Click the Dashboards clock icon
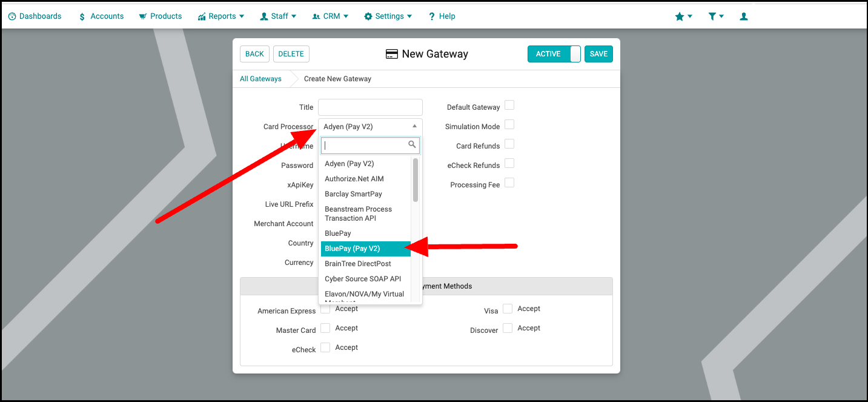The height and width of the screenshot is (402, 868). 12,16
